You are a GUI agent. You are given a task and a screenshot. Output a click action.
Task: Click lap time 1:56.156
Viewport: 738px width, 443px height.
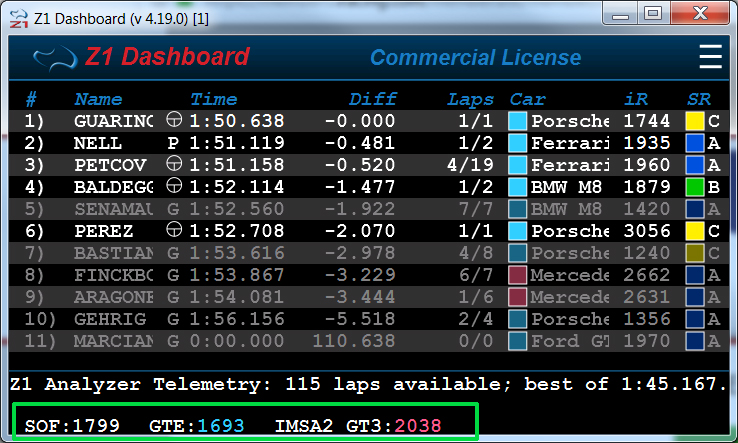click(x=237, y=319)
